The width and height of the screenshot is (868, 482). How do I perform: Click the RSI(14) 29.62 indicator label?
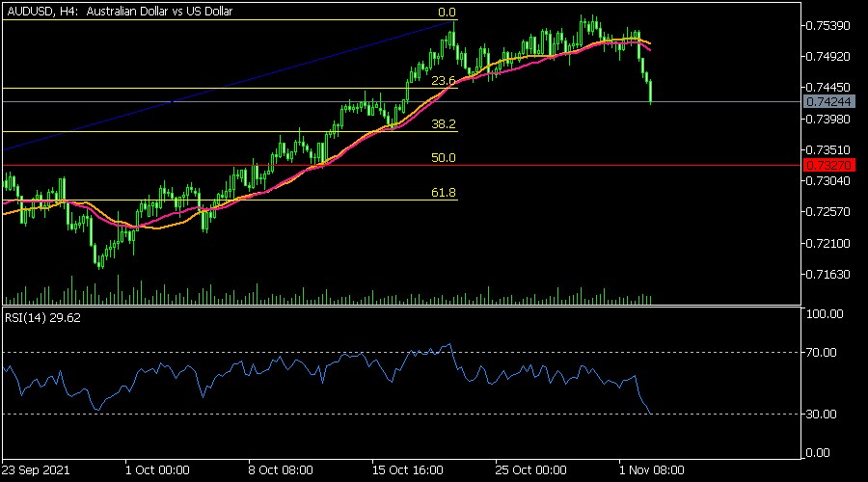(42, 318)
